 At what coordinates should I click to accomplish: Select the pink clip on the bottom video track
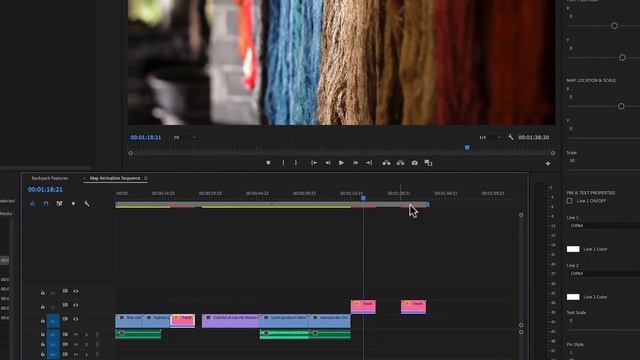click(182, 320)
